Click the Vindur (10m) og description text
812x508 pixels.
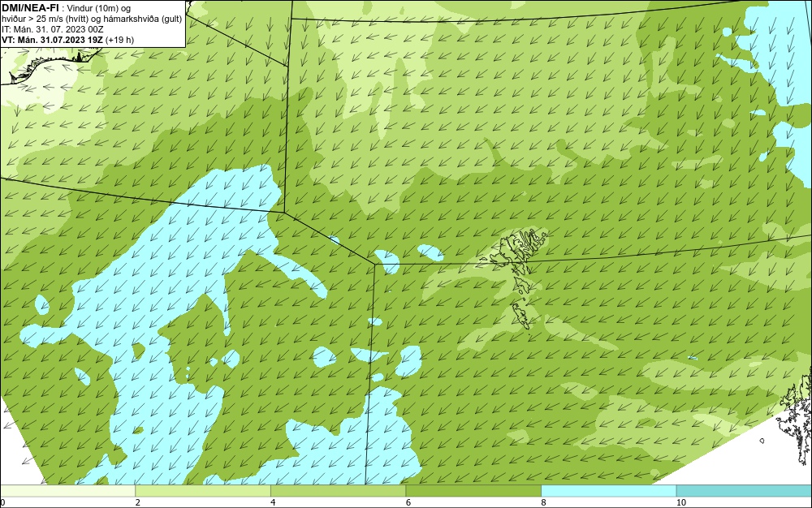tap(99, 8)
